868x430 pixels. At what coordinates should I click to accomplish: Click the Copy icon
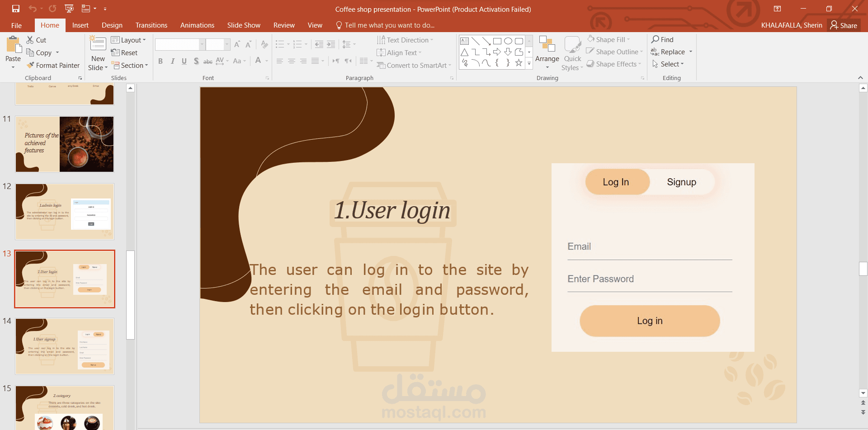30,52
